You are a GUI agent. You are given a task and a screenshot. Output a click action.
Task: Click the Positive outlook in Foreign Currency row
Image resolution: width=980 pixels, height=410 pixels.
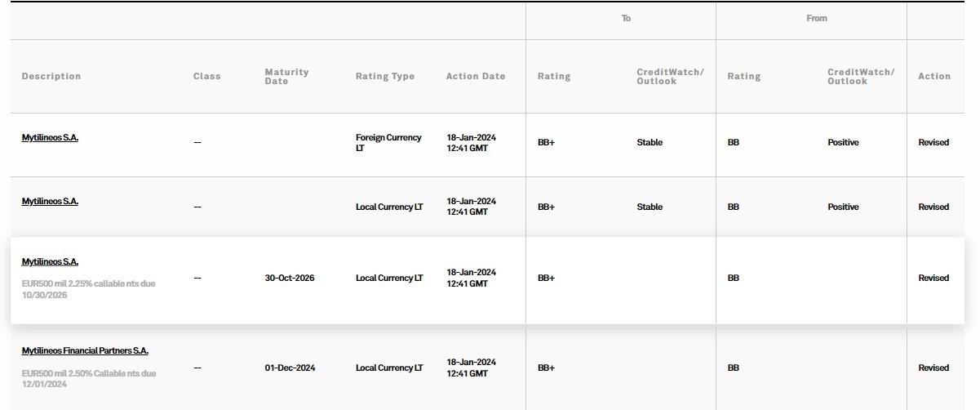pos(843,142)
